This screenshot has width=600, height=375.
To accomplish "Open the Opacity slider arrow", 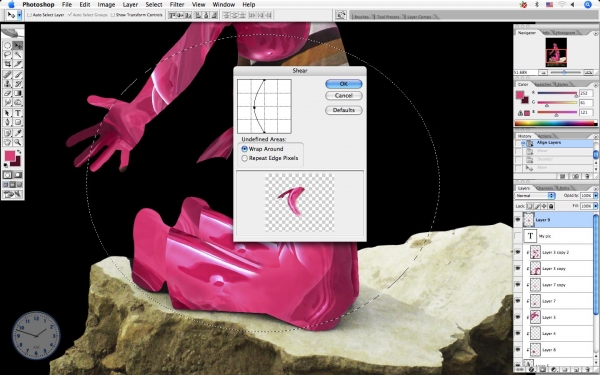I will [595, 196].
